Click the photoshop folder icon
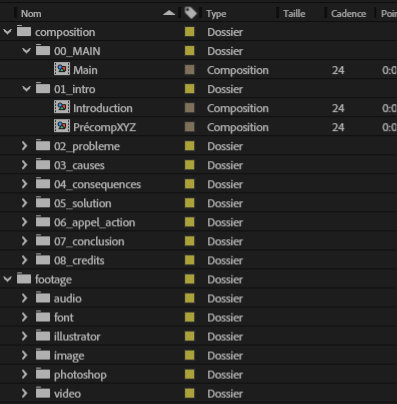397x404 pixels. click(43, 373)
